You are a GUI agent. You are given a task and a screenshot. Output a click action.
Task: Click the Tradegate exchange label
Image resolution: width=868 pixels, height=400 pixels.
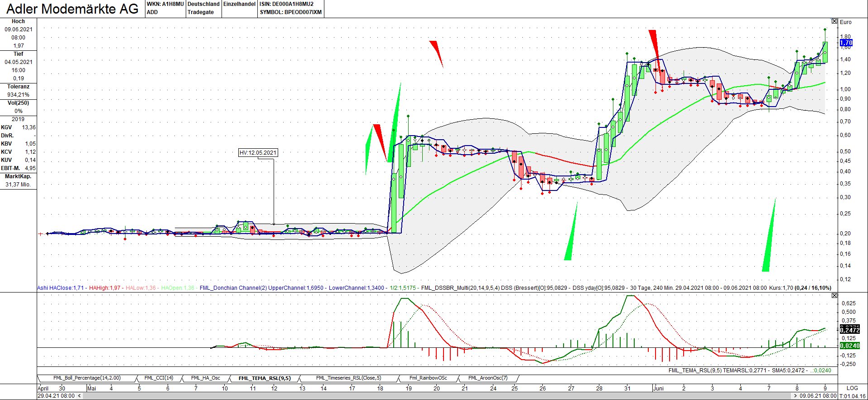[201, 12]
